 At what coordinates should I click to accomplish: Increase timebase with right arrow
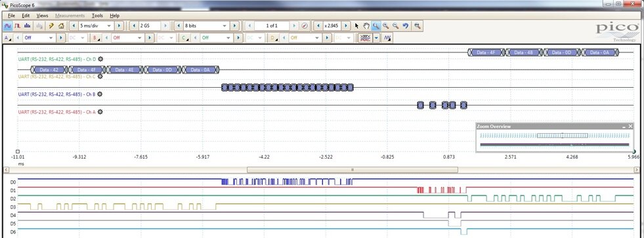pyautogui.click(x=119, y=26)
